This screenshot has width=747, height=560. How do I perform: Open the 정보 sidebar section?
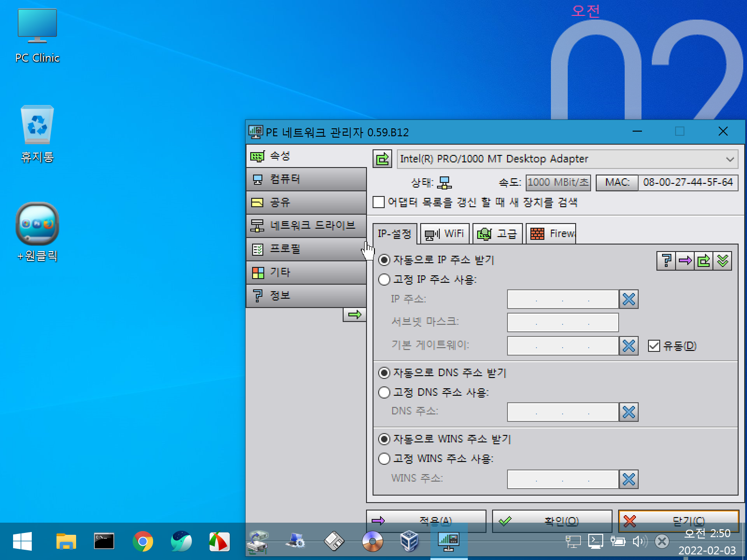coord(306,296)
